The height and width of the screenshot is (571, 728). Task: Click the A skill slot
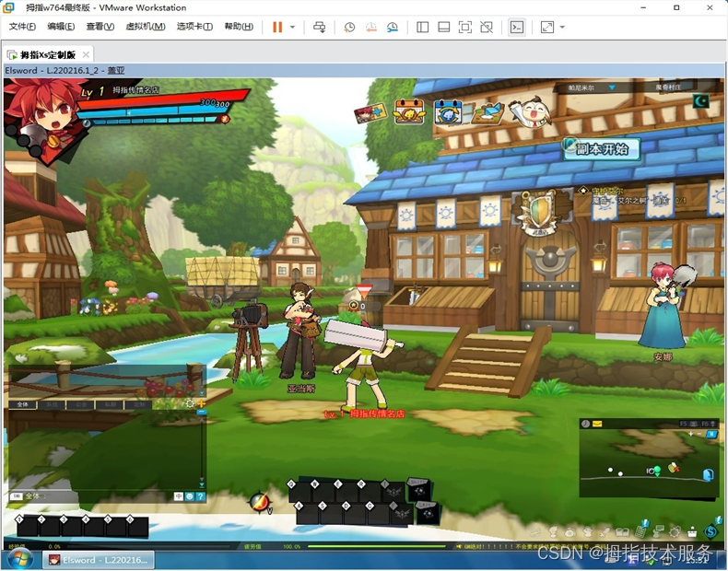308,514
